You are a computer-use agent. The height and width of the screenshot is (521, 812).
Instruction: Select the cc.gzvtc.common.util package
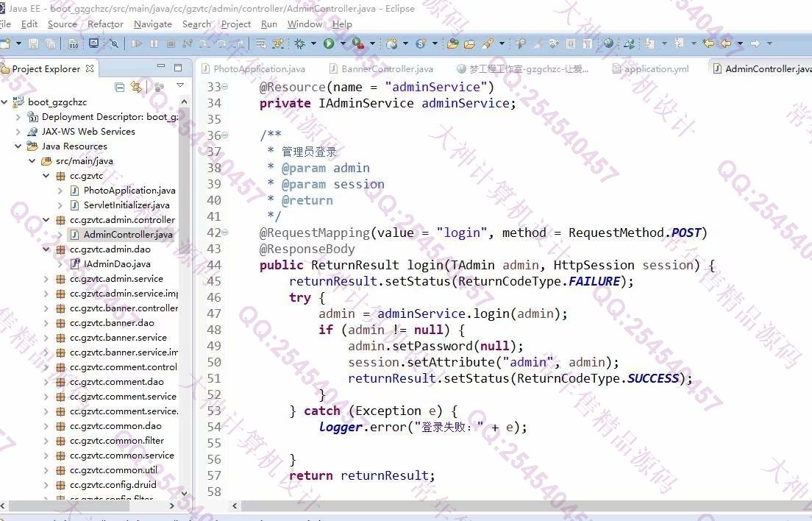pos(113,470)
